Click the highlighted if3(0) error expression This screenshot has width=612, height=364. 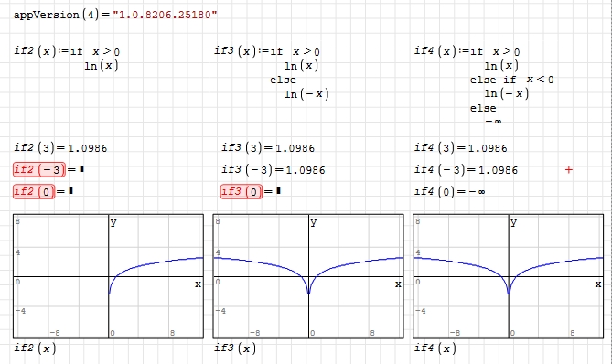[242, 191]
